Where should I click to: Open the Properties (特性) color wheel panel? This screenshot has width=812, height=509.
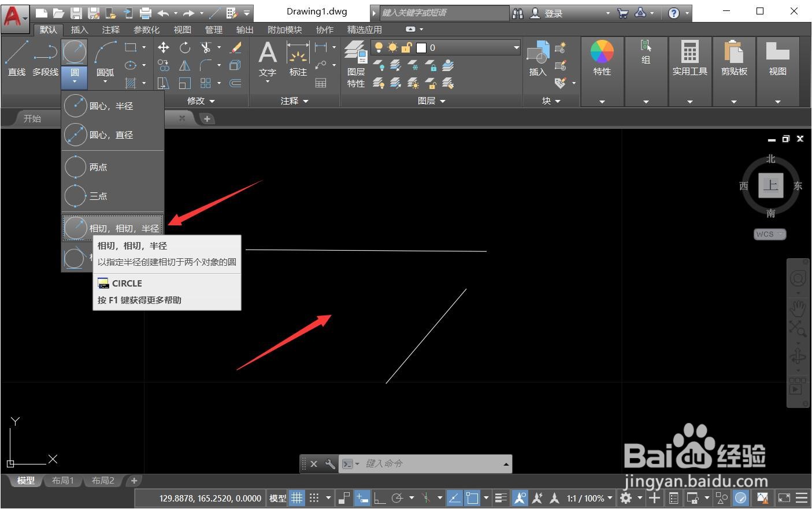pos(602,58)
